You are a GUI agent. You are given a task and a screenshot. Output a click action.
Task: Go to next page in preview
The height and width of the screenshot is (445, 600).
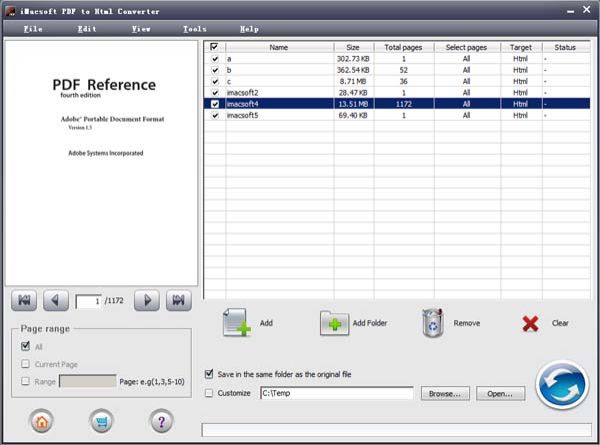tap(147, 300)
